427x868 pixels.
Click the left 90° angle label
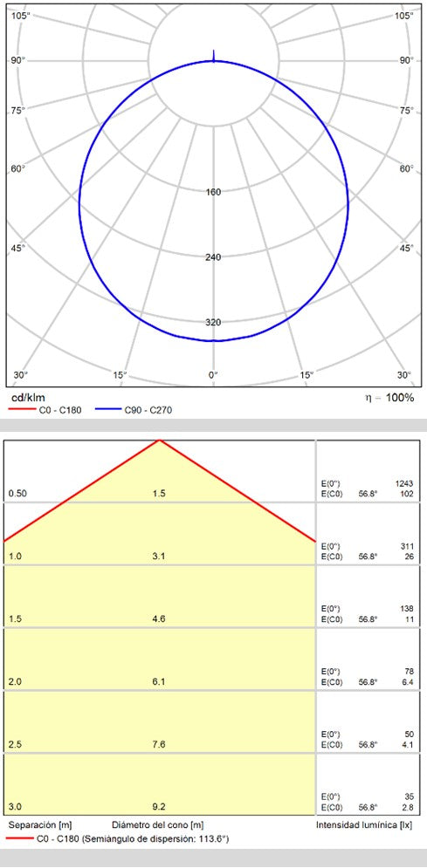[18, 60]
